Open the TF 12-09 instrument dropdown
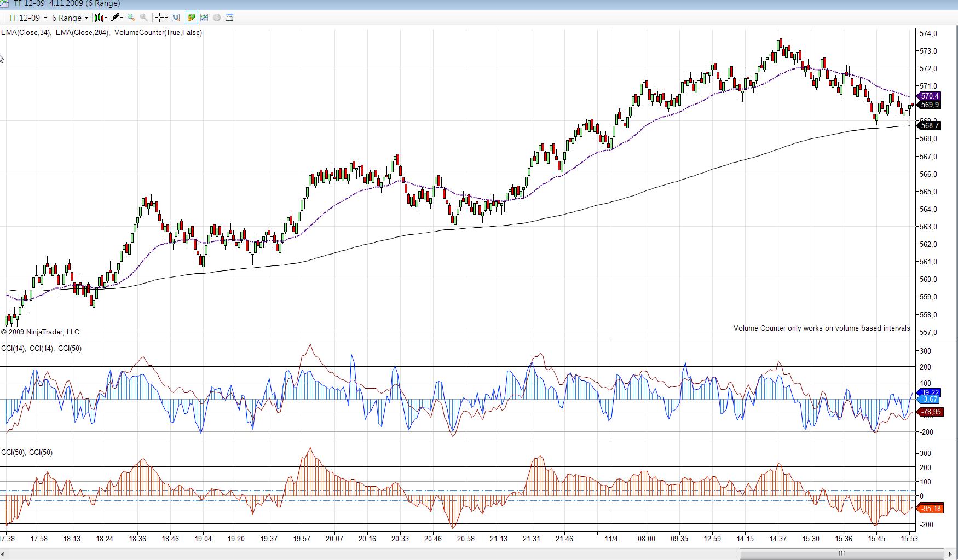This screenshot has height=560, width=958. [27, 18]
